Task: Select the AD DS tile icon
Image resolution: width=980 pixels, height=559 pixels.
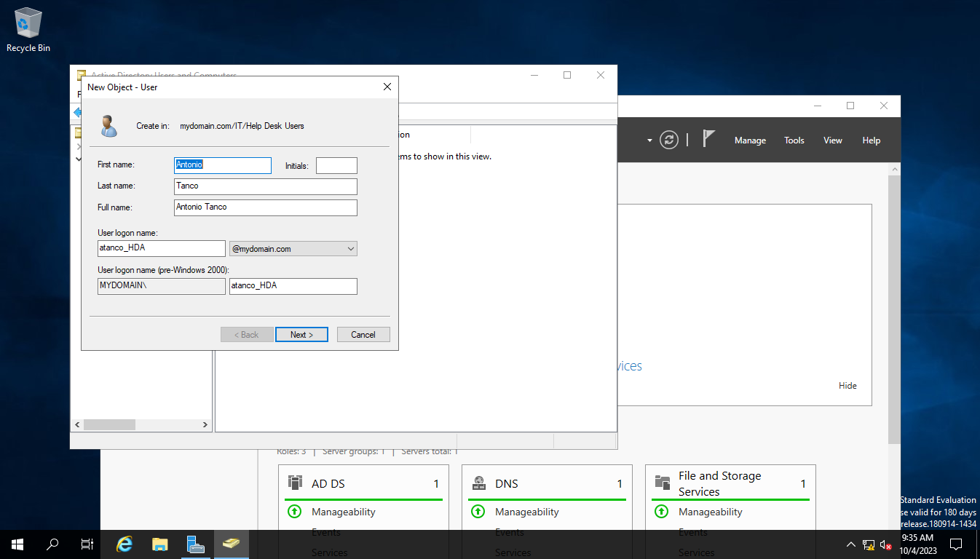Action: coord(295,483)
